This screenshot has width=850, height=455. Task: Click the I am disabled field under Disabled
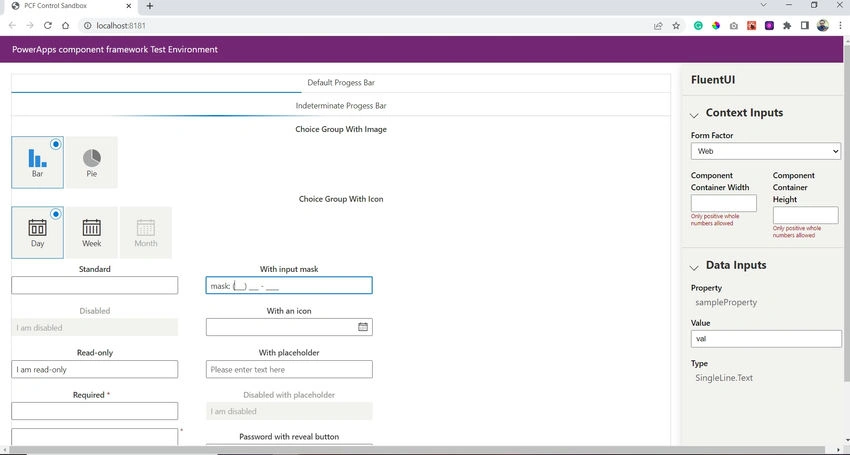click(x=94, y=328)
